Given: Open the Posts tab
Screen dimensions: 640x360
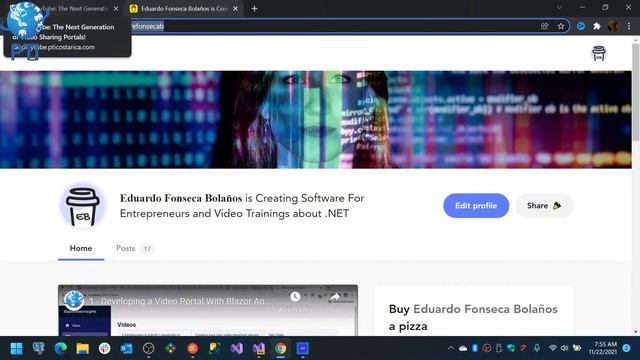Looking at the screenshot, I should [x=125, y=248].
